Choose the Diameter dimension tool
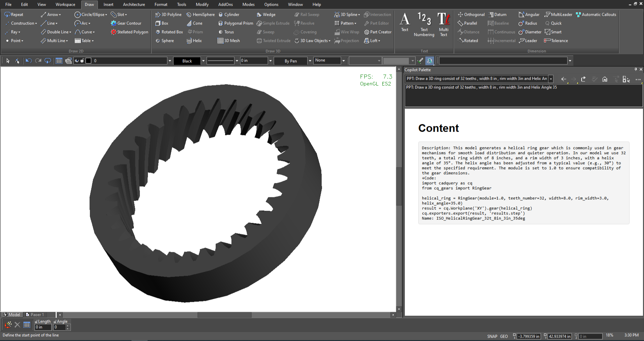Screen dimensions: 644x341 click(x=530, y=32)
